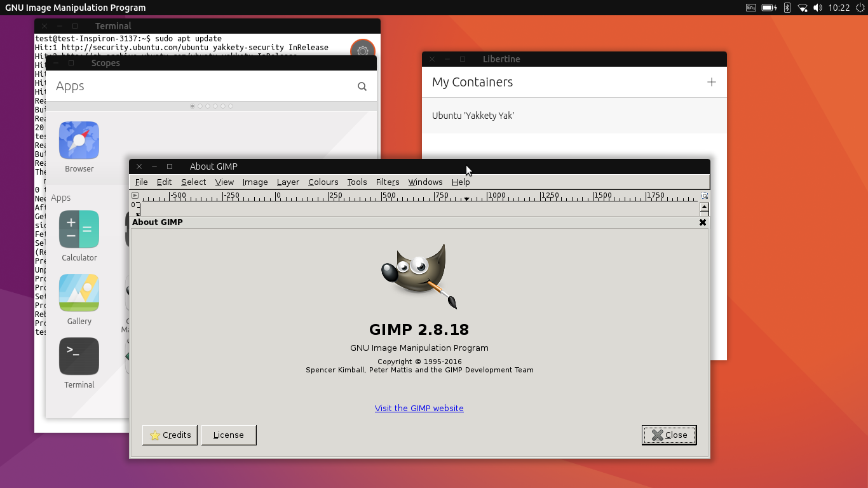Follow the Visit the GIMP website link
The height and width of the screenshot is (488, 868).
[419, 408]
